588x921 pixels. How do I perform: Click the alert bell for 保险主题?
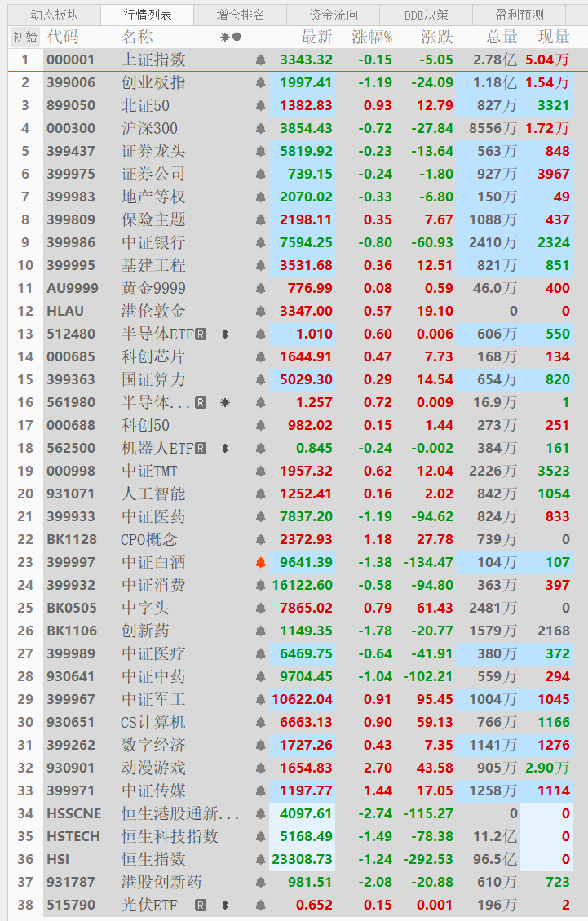tap(261, 219)
